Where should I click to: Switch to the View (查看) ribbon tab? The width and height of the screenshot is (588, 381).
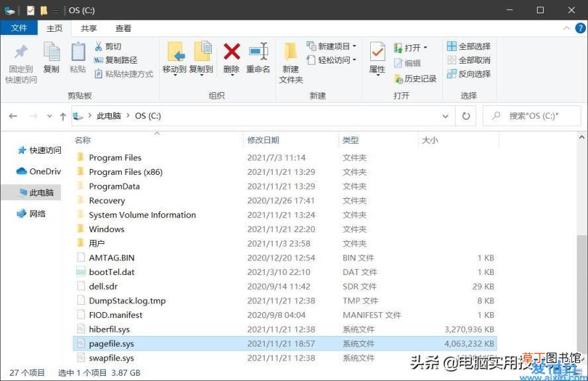tap(123, 28)
